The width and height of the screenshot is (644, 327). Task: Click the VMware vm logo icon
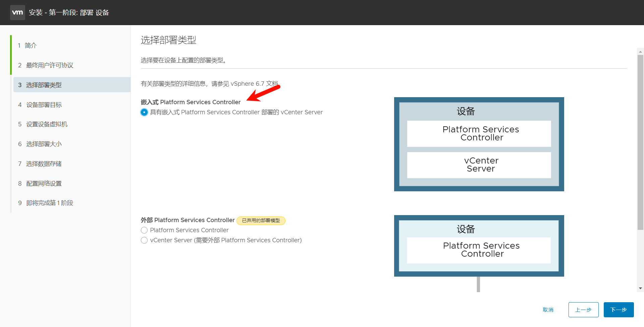[x=17, y=13]
